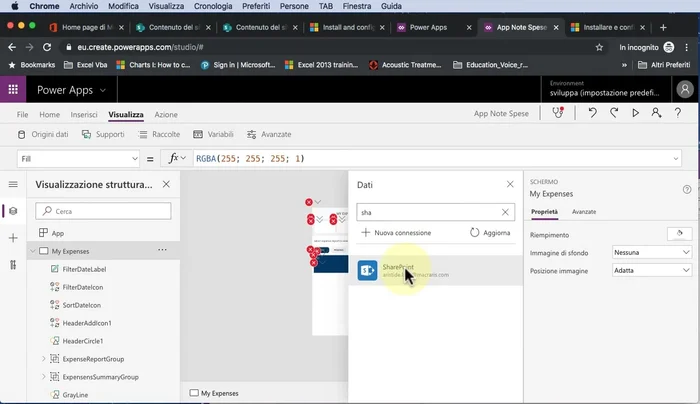The height and width of the screenshot is (404, 700).
Task: Redo the last action
Action: coord(614,114)
